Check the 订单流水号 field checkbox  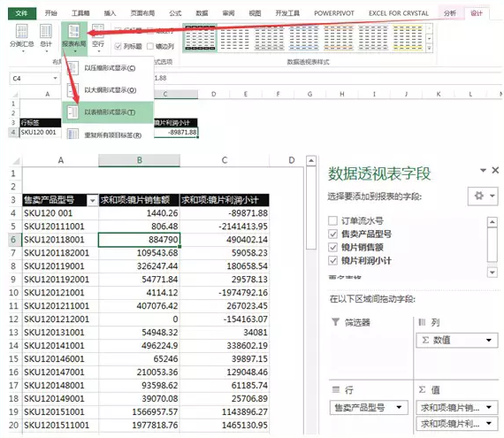pyautogui.click(x=332, y=220)
